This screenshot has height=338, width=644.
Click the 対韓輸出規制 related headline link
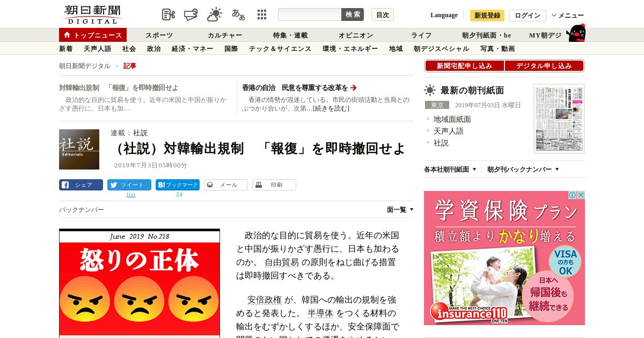[x=119, y=87]
